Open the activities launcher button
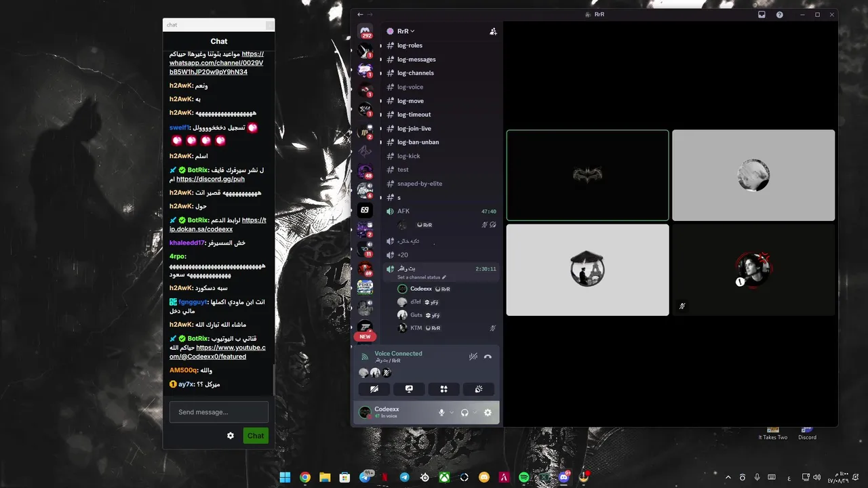 pyautogui.click(x=443, y=389)
